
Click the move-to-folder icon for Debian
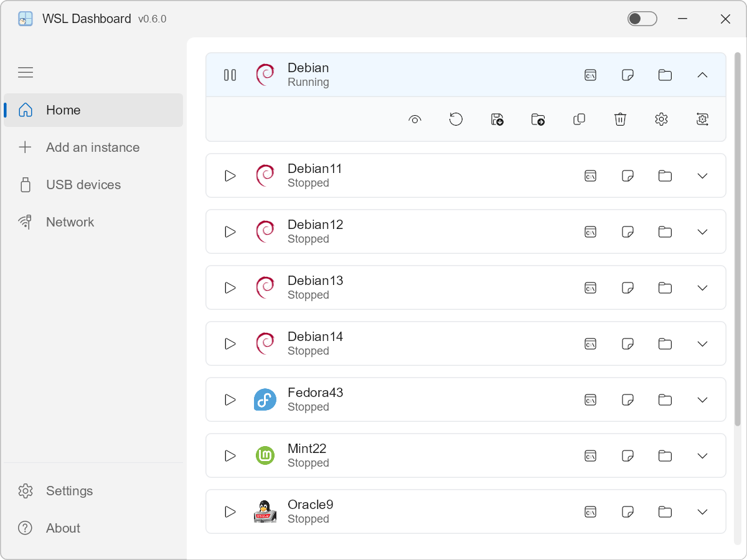click(x=538, y=119)
